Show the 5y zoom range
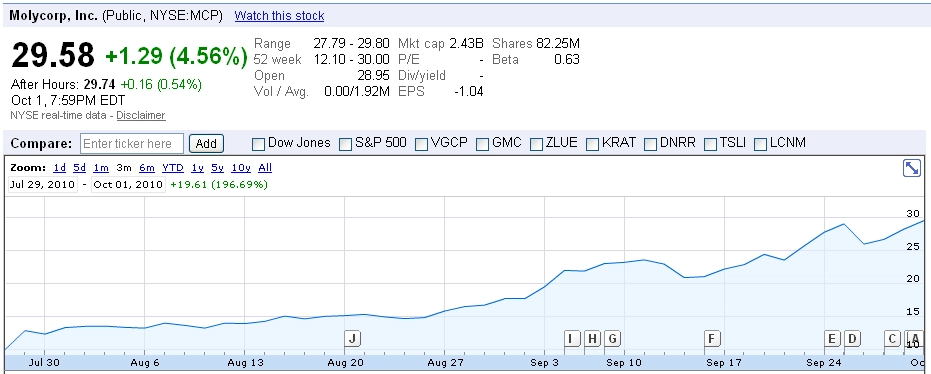This screenshot has width=931, height=374. click(x=217, y=168)
